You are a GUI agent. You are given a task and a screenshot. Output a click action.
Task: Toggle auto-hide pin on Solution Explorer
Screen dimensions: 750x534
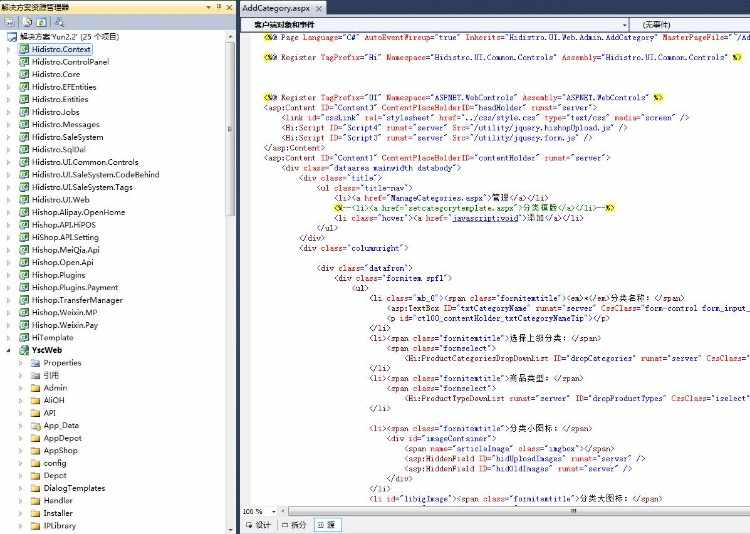point(219,7)
